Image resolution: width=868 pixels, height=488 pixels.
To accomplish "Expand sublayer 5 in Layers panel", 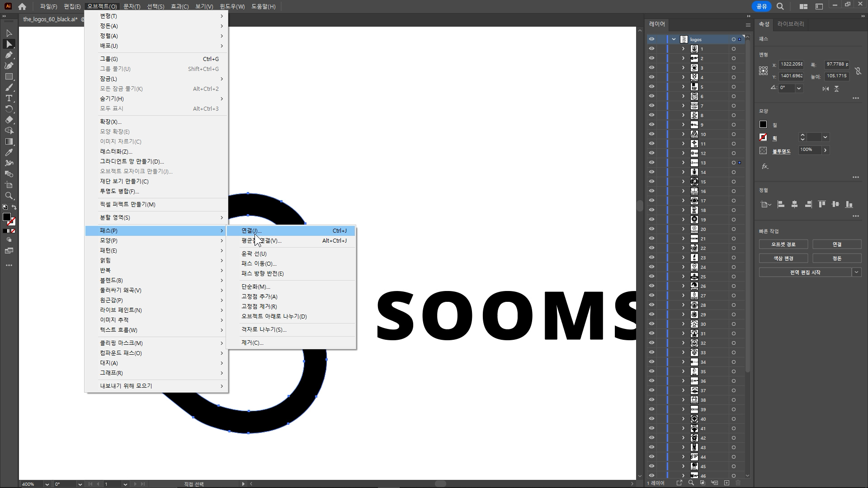I will [684, 87].
